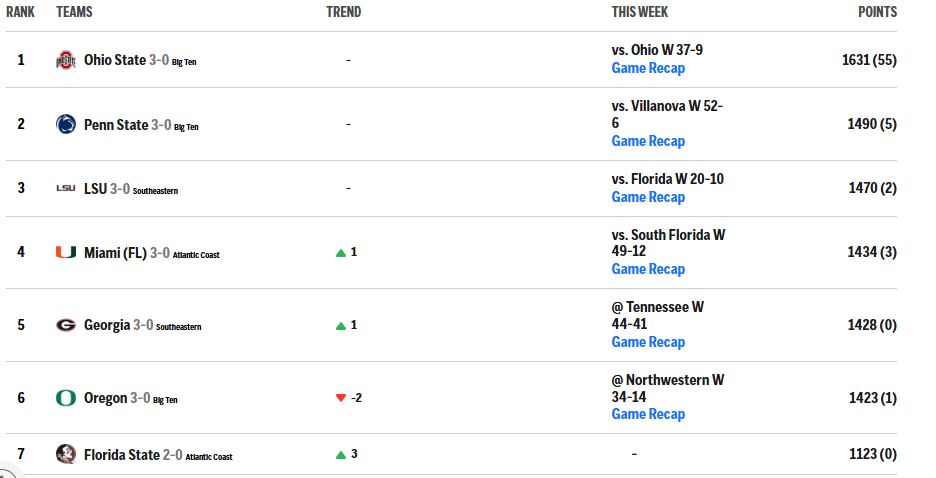Viewport: 936px width, 478px height.
Task: Click Oregon's red down trend arrow
Action: 341,398
